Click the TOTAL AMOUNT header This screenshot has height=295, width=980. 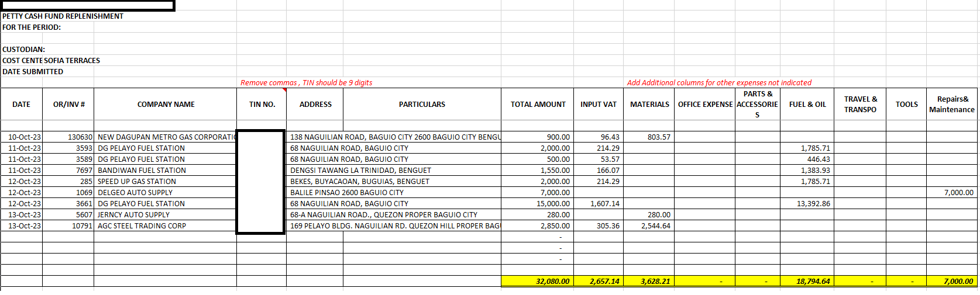[538, 105]
